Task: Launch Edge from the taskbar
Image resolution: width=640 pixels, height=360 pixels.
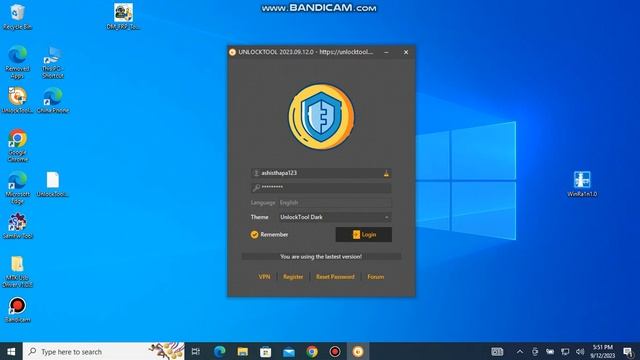Action: click(x=219, y=351)
